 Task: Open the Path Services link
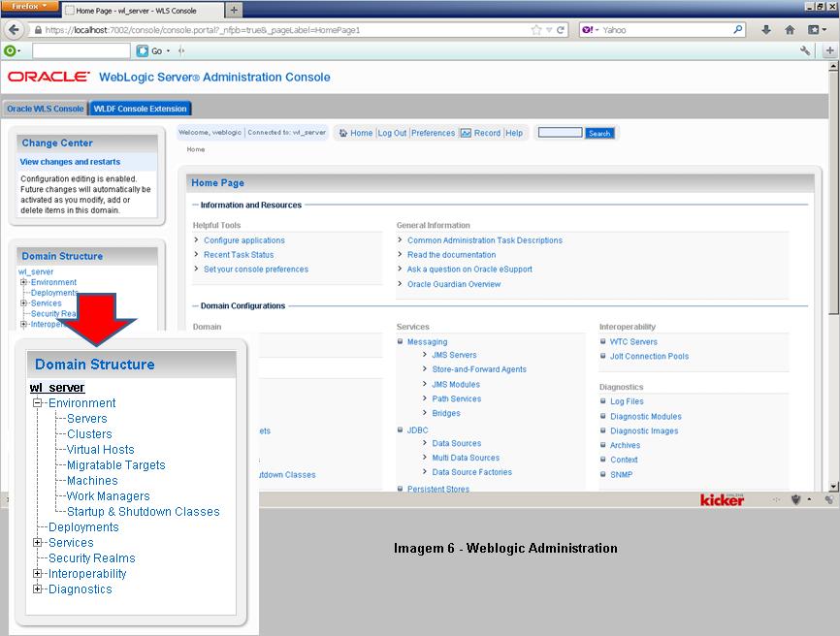pos(457,398)
